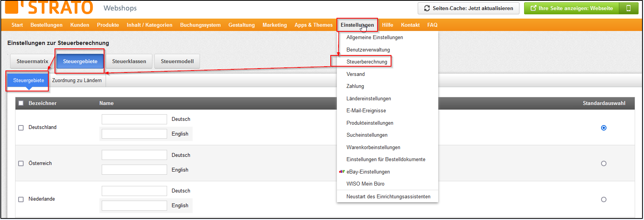Click the eBay icon in settings menu

click(342, 172)
